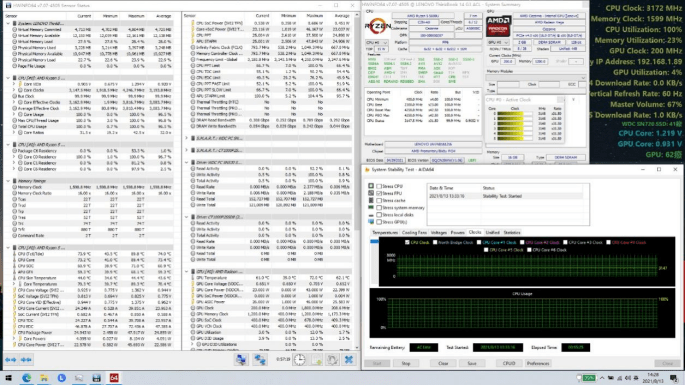Collapse the System LENOVO sensor group
The image size is (685, 386).
[x=8, y=23]
